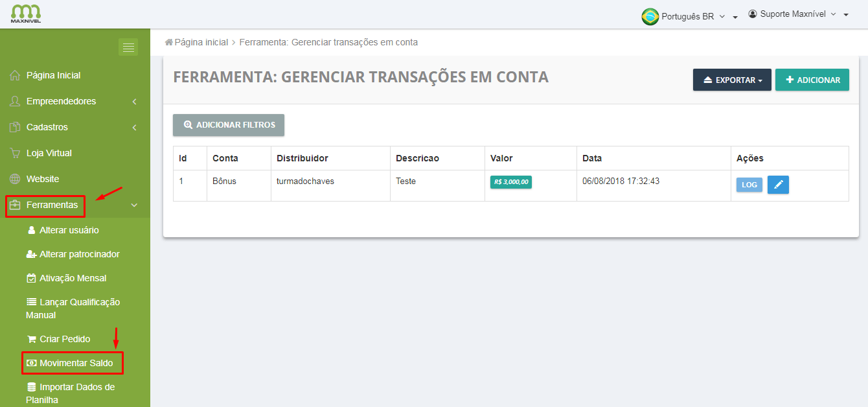View the LOG for transaction 1
Viewport: 868px width, 407px height.
click(x=749, y=185)
